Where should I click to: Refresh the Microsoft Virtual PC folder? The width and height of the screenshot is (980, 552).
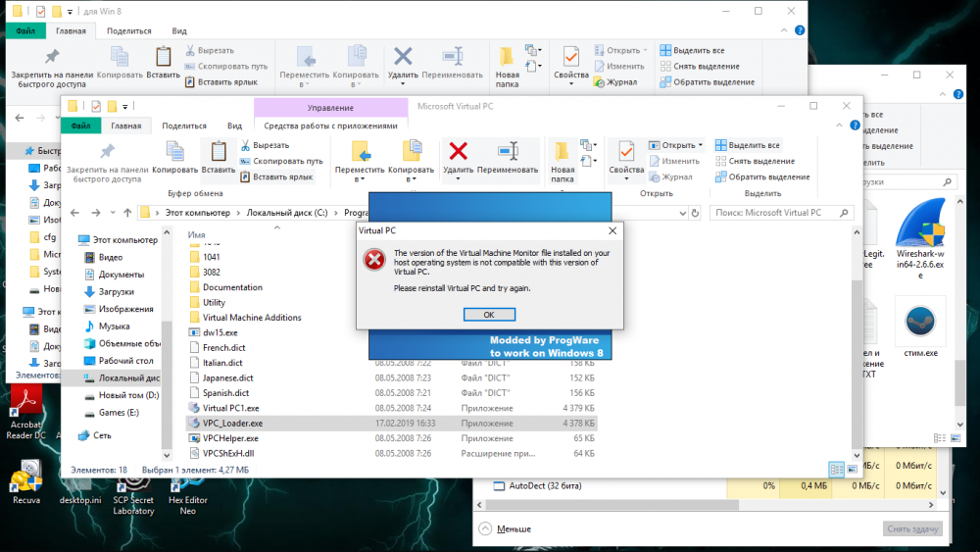[695, 213]
